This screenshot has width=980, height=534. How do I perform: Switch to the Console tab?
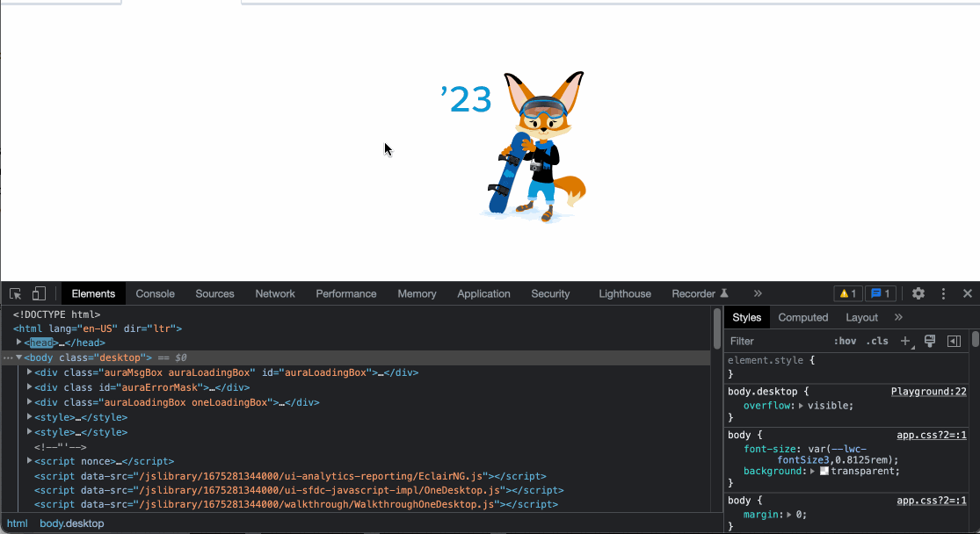(x=155, y=293)
